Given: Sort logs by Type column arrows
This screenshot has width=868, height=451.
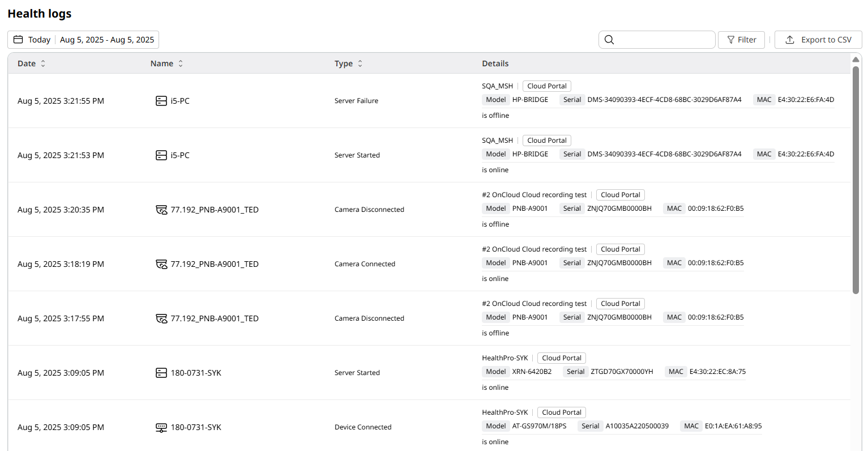Looking at the screenshot, I should pyautogui.click(x=360, y=63).
